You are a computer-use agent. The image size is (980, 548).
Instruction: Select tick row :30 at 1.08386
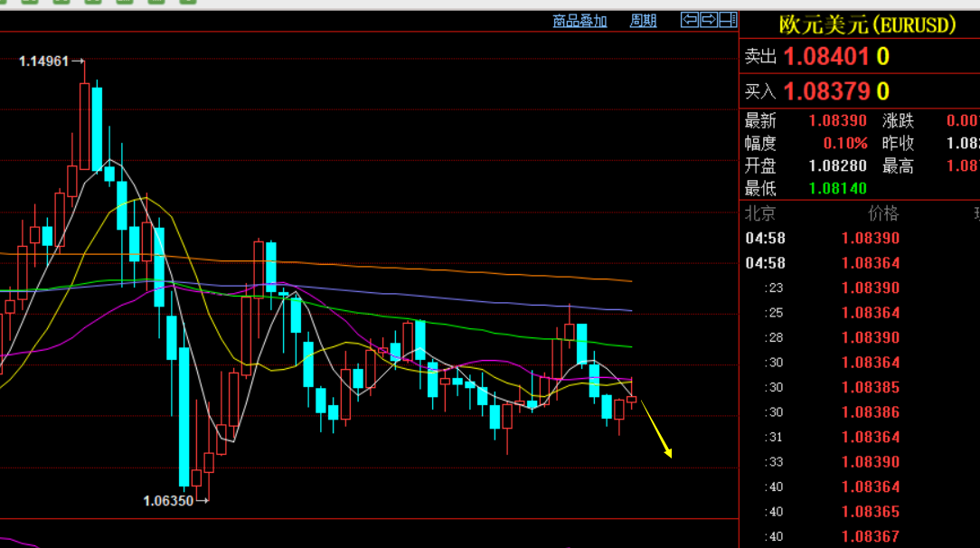tap(860, 412)
